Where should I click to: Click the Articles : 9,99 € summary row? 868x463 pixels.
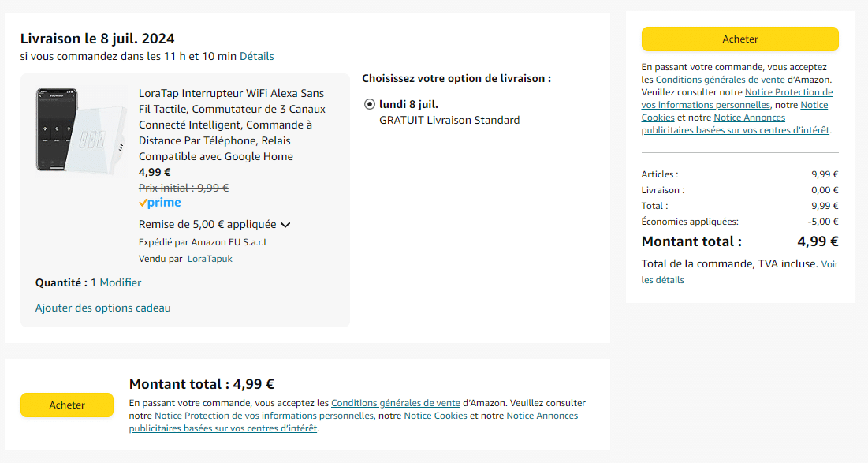739,174
